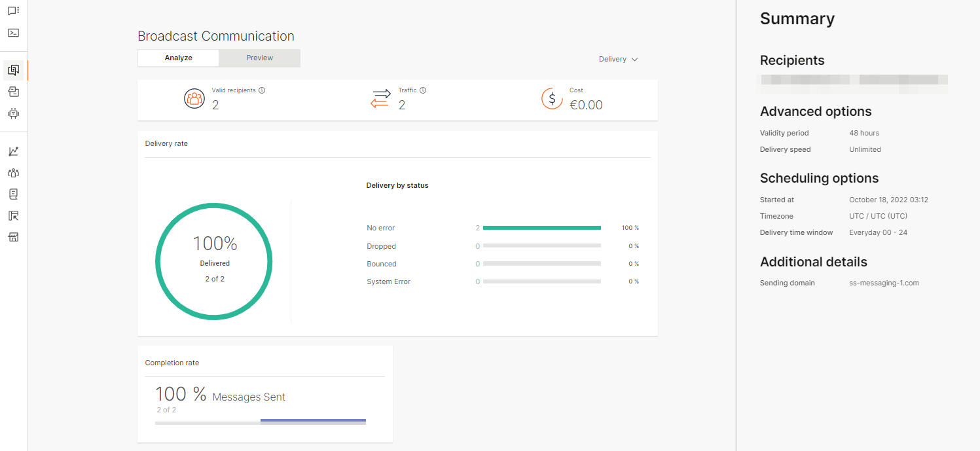Expand the Delivery dropdown

click(x=618, y=59)
